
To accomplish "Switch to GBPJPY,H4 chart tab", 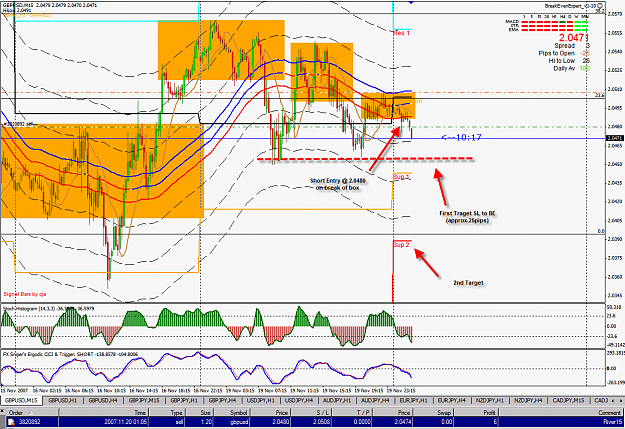I will [222, 400].
